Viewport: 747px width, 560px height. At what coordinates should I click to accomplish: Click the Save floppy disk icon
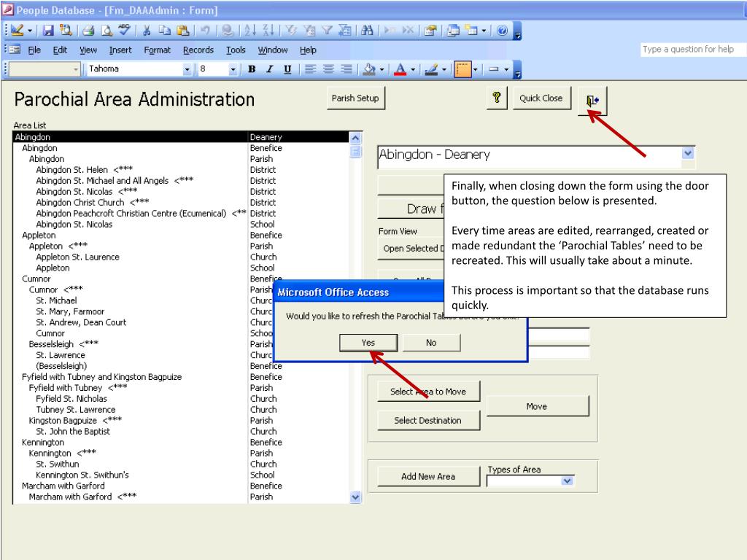coord(48,31)
